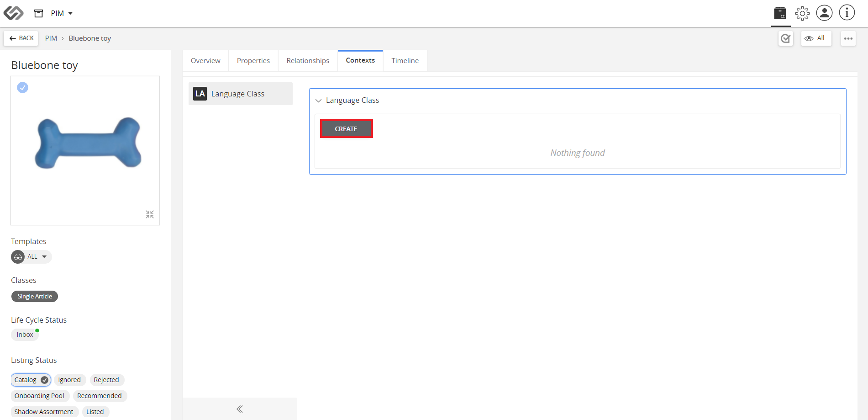Switch to the Timeline tab
Screen dimensions: 868x420
point(405,61)
